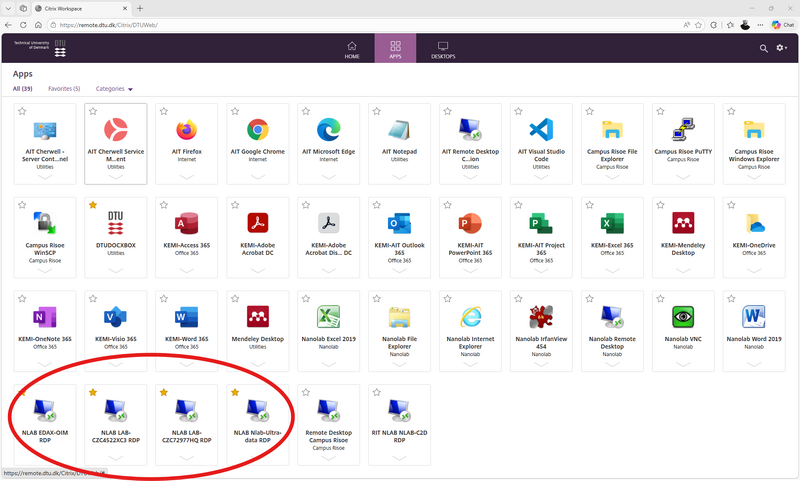Unfavorite DTUDOCXBOX using its gold star
The width and height of the screenshot is (800, 481).
pos(93,205)
